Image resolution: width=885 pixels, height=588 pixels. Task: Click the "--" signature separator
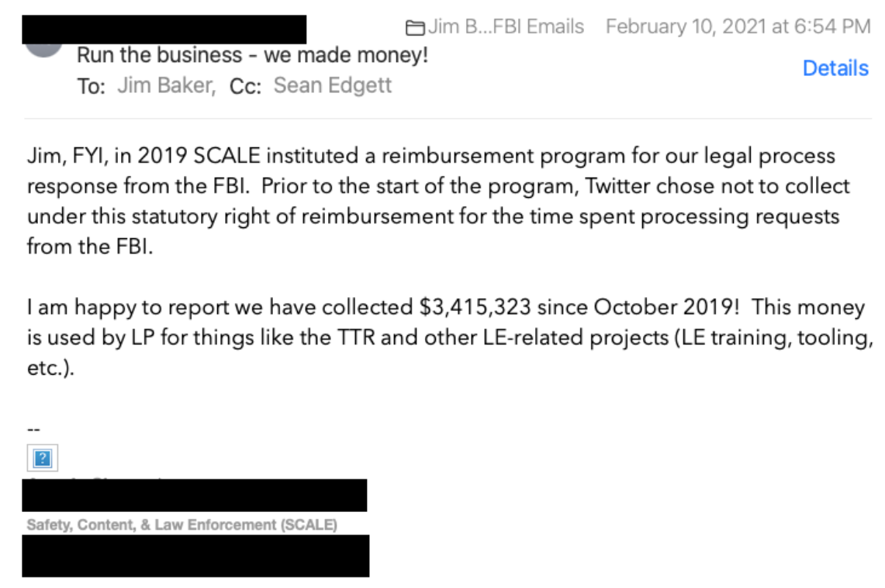tap(33, 429)
